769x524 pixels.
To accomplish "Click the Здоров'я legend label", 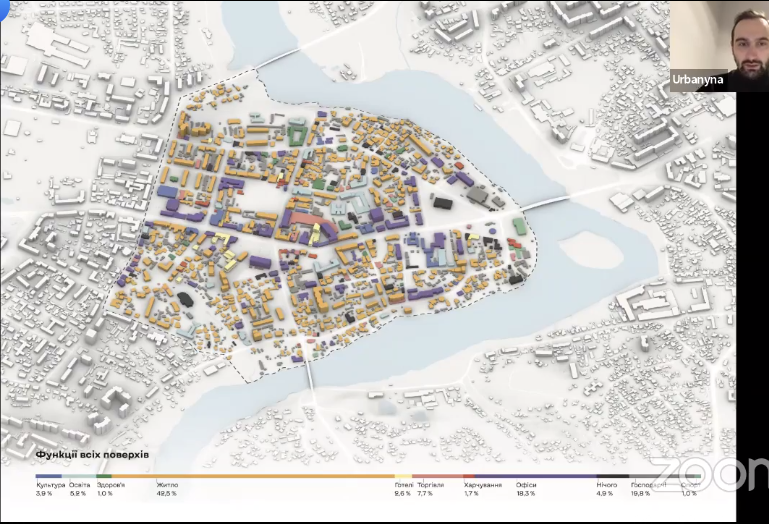I will point(111,486).
